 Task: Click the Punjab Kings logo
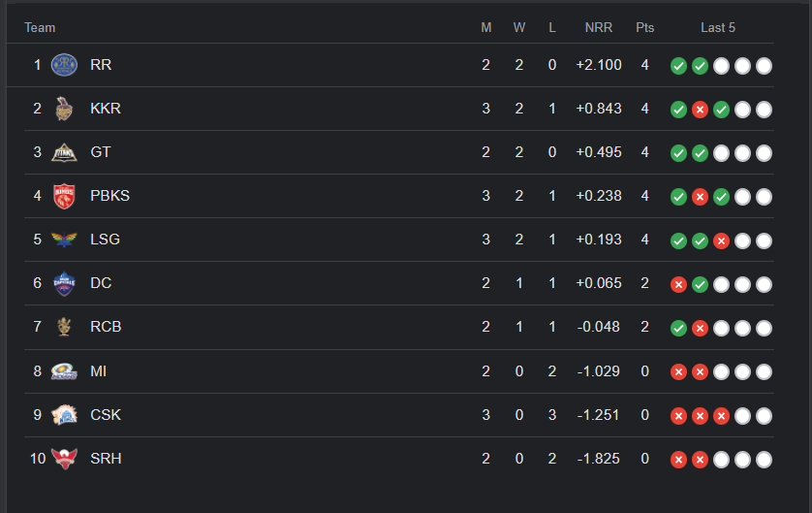(x=64, y=196)
